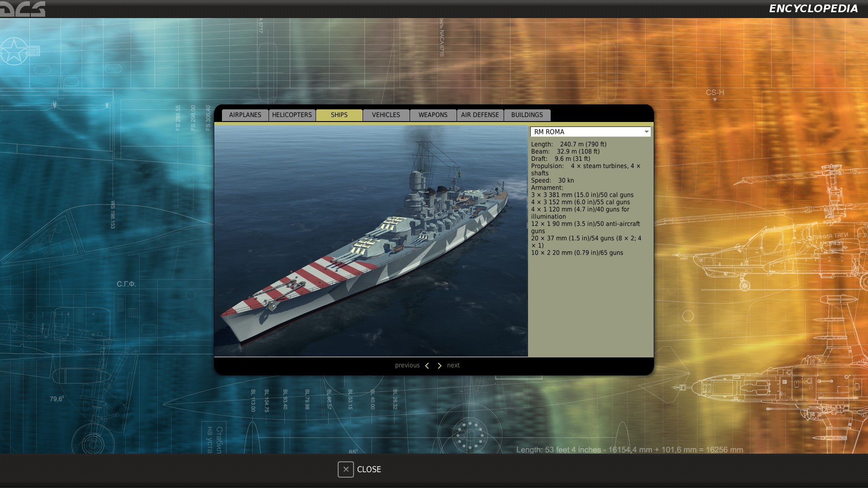The image size is (868, 488).
Task: Open the HELICOPTERS tab
Action: point(292,115)
